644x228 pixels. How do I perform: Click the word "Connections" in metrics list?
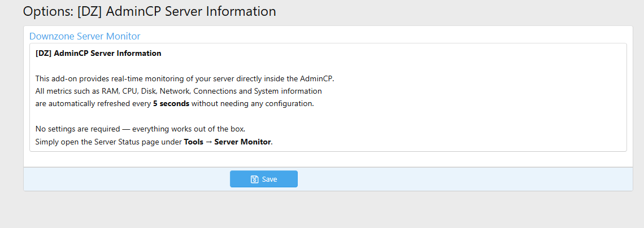pos(215,91)
